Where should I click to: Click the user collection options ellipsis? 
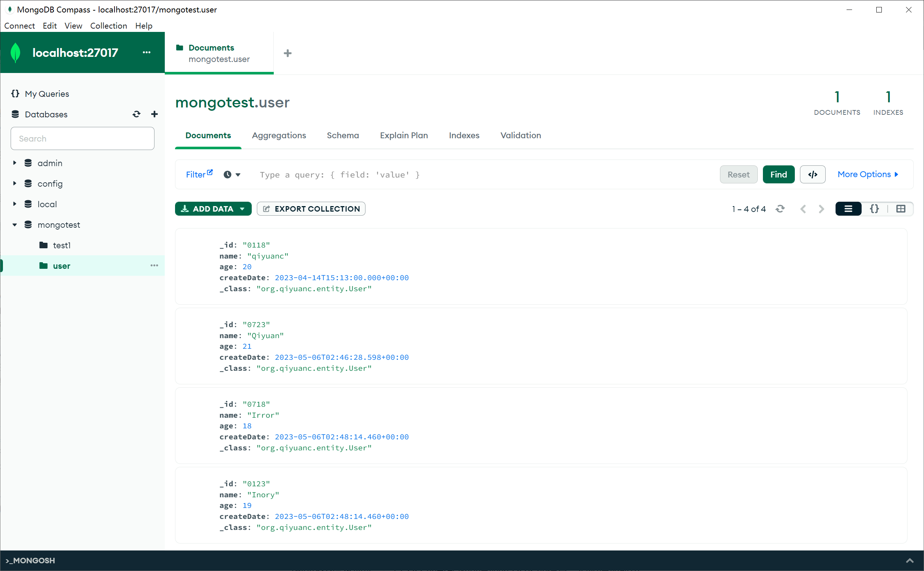(154, 266)
